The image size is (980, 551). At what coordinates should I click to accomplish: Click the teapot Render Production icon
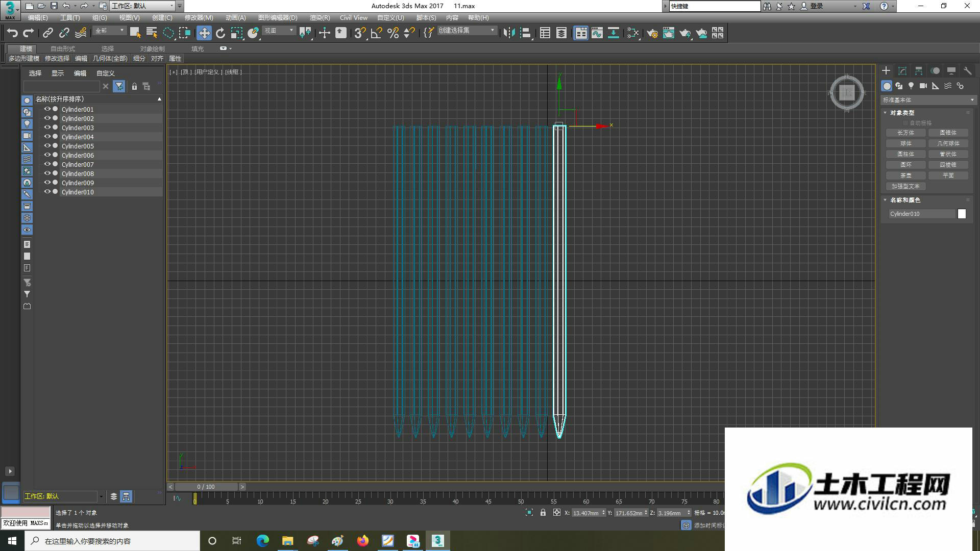click(685, 33)
